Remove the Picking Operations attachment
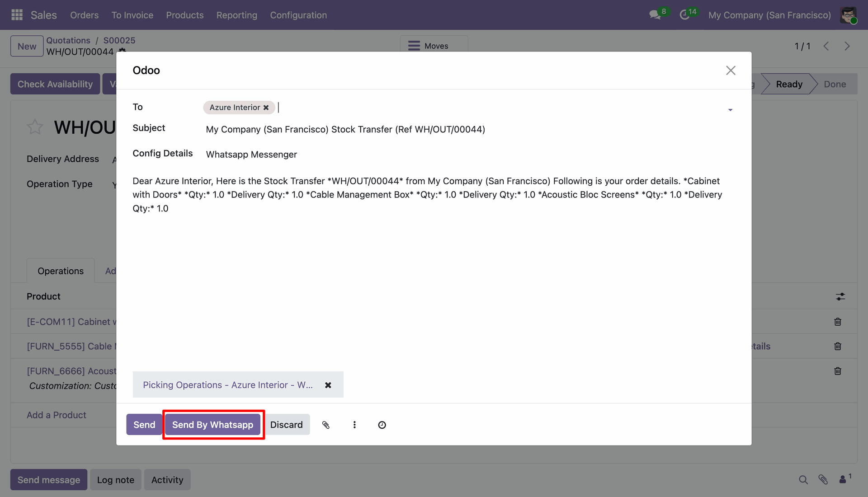The image size is (868, 497). coord(328,385)
